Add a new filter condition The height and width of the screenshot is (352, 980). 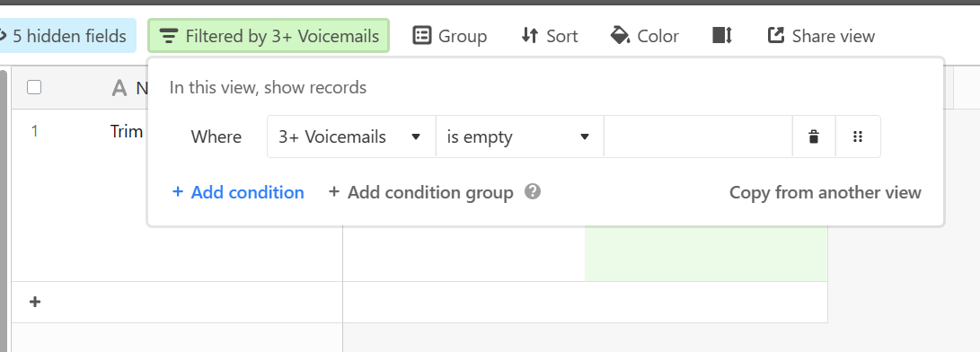[x=238, y=192]
